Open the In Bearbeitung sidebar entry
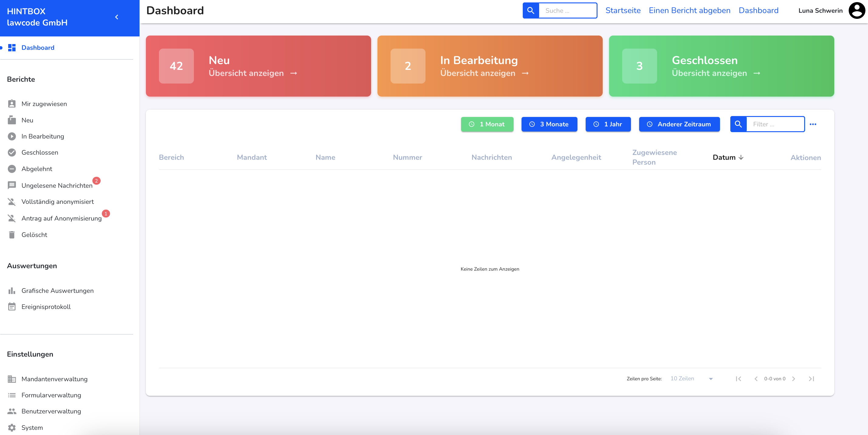This screenshot has height=435, width=868. (x=43, y=136)
